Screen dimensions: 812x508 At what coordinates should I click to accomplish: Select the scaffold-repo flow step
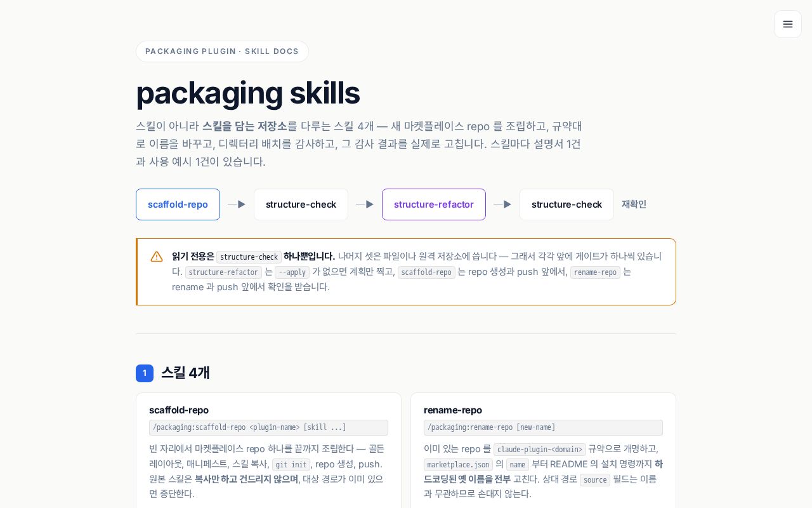pyautogui.click(x=178, y=204)
